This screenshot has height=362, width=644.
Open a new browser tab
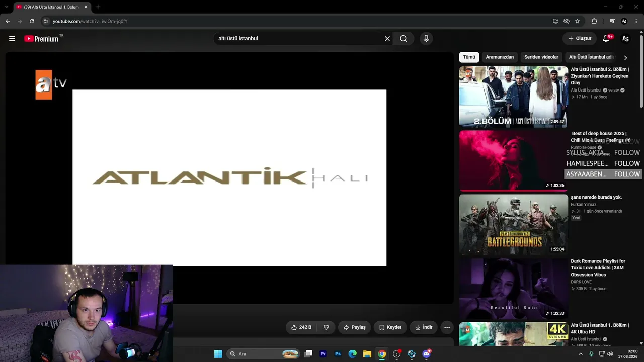coord(98,7)
